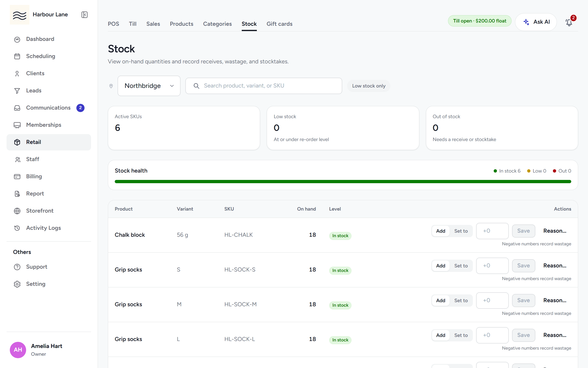Click Save for HL-SOCK-M row
Screen dimensions: 588x368
(x=524, y=301)
